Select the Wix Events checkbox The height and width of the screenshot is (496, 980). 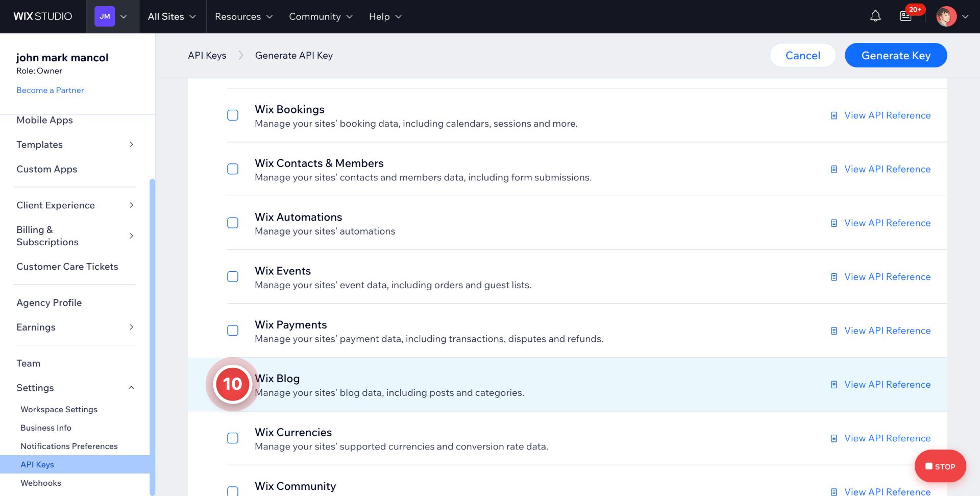[x=233, y=277]
